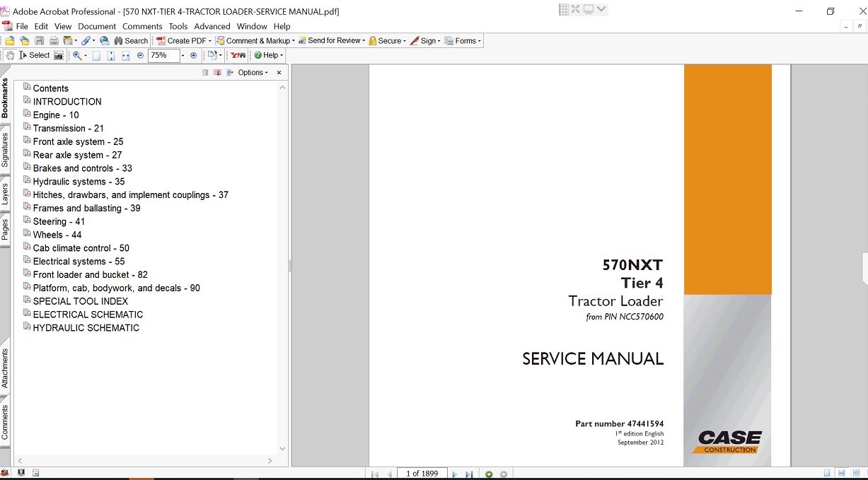Switch to the Pages side tab
868x480 pixels.
[5, 229]
